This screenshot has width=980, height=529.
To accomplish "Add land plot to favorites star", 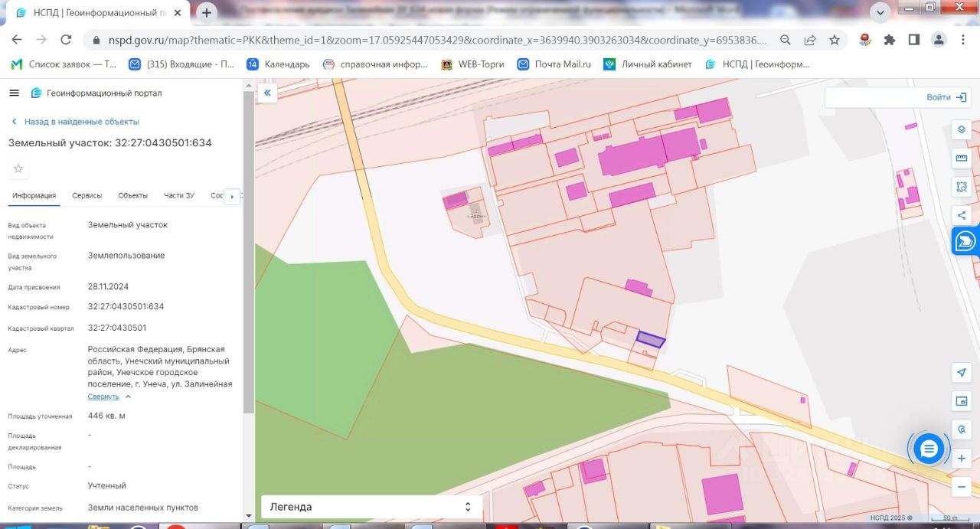I will coord(18,168).
